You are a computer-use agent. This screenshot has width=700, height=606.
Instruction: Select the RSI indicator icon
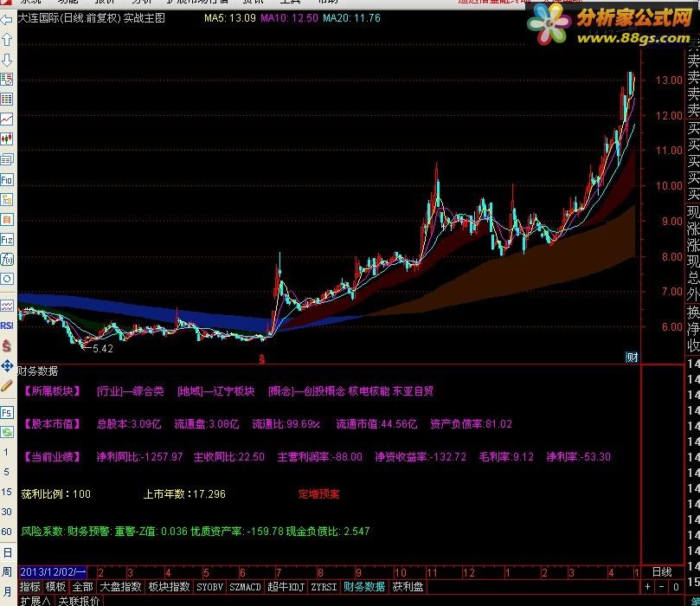[x=6, y=326]
